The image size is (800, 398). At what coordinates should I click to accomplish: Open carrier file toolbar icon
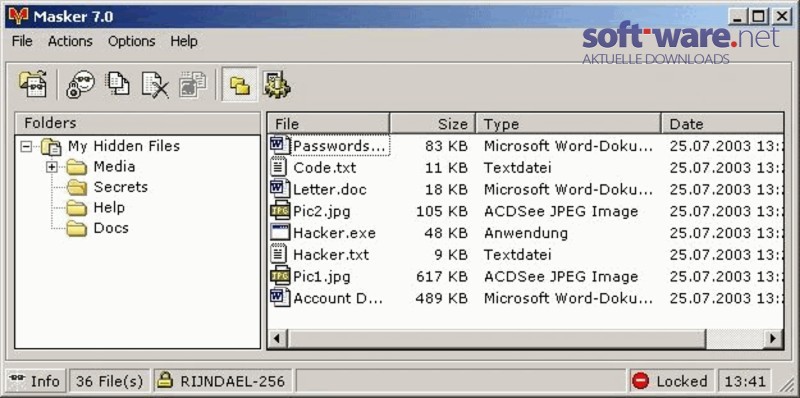pos(33,85)
